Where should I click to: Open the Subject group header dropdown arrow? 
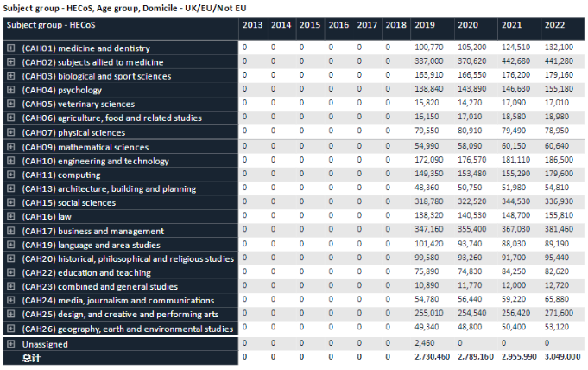pyautogui.click(x=228, y=26)
